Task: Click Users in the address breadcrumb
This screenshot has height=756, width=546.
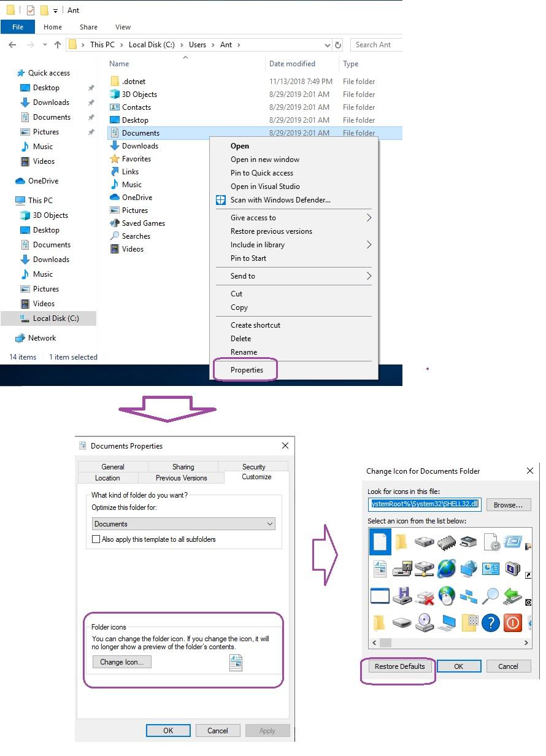Action: tap(197, 45)
